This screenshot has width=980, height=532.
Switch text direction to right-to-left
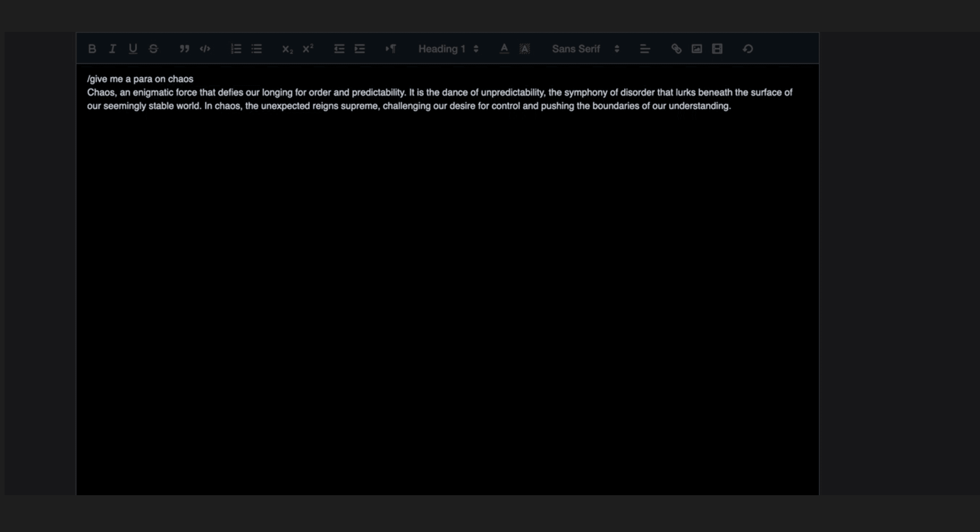click(x=391, y=49)
